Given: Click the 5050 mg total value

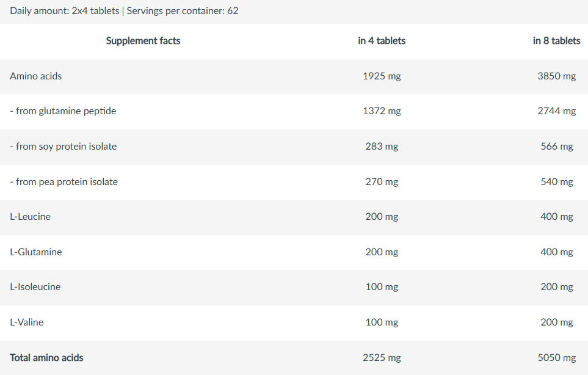Looking at the screenshot, I should coord(556,358).
